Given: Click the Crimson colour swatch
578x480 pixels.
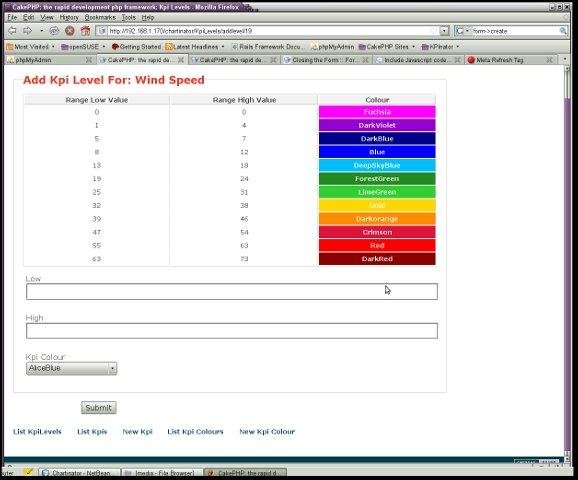Looking at the screenshot, I should click(x=377, y=232).
